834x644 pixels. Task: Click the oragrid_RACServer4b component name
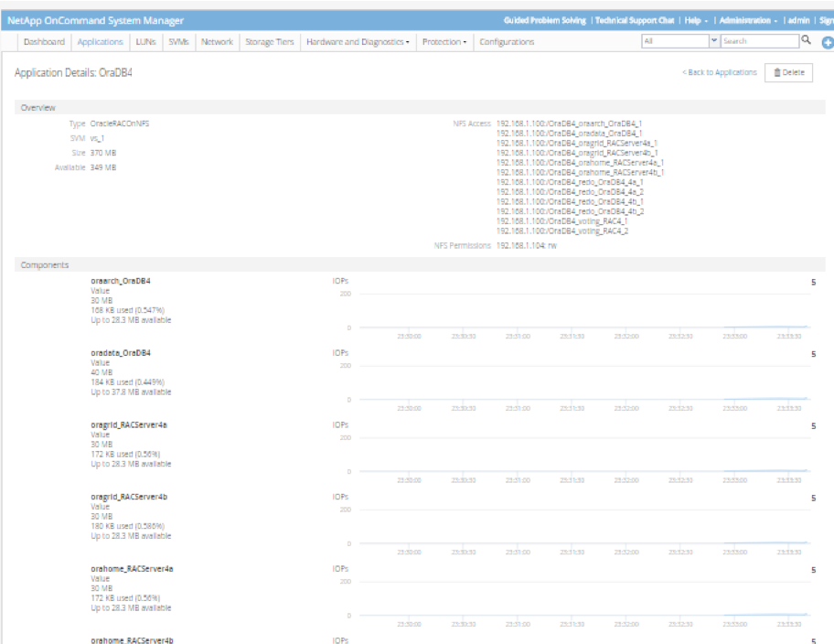[129, 497]
